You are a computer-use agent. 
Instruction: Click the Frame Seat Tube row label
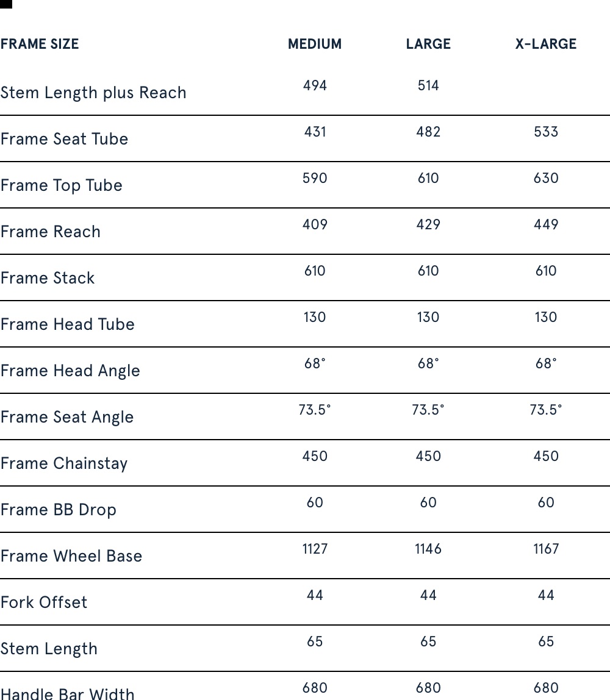tap(64, 139)
